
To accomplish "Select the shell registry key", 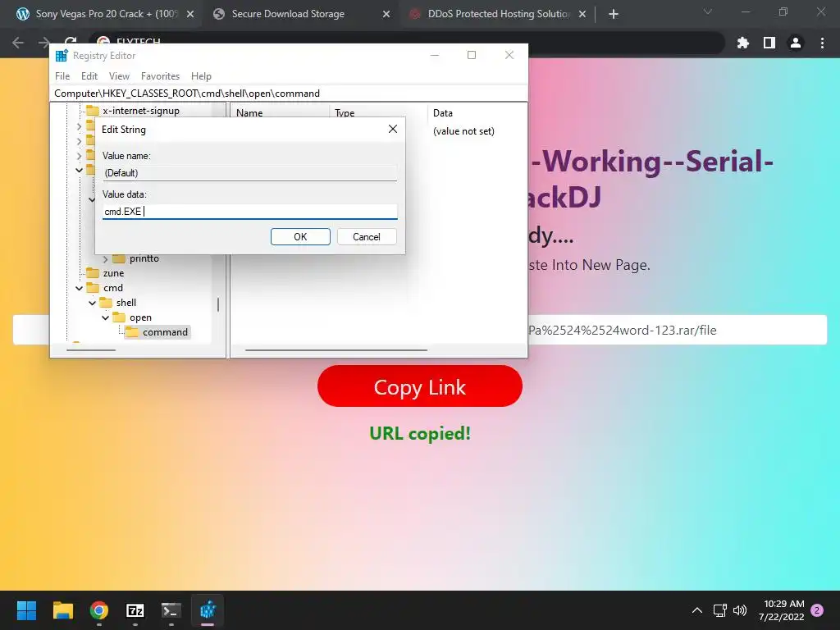I will [126, 303].
